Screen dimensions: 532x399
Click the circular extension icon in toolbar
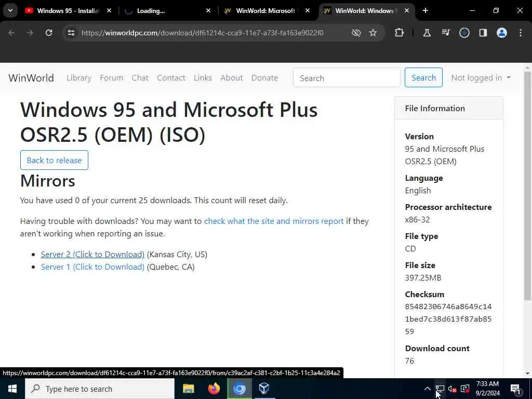pos(464,33)
